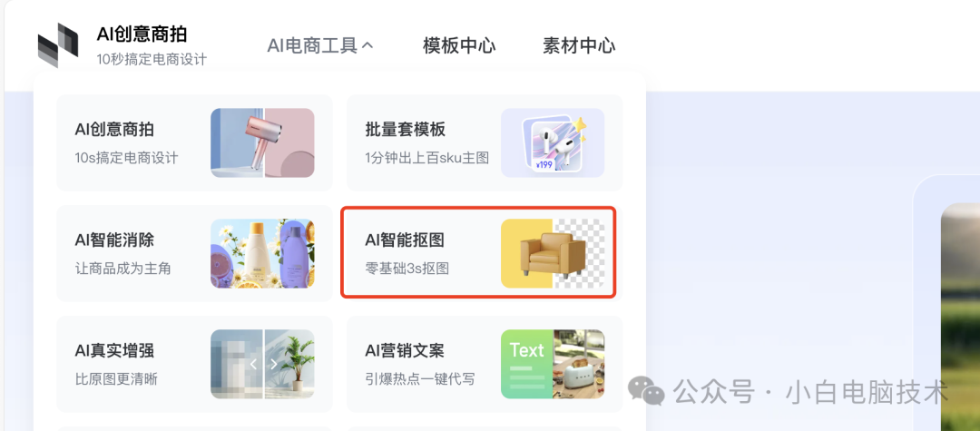Screen dimensions: 980x431
Task: Select the AI创意商拍 hair dryer thumbnail
Action: tap(262, 143)
